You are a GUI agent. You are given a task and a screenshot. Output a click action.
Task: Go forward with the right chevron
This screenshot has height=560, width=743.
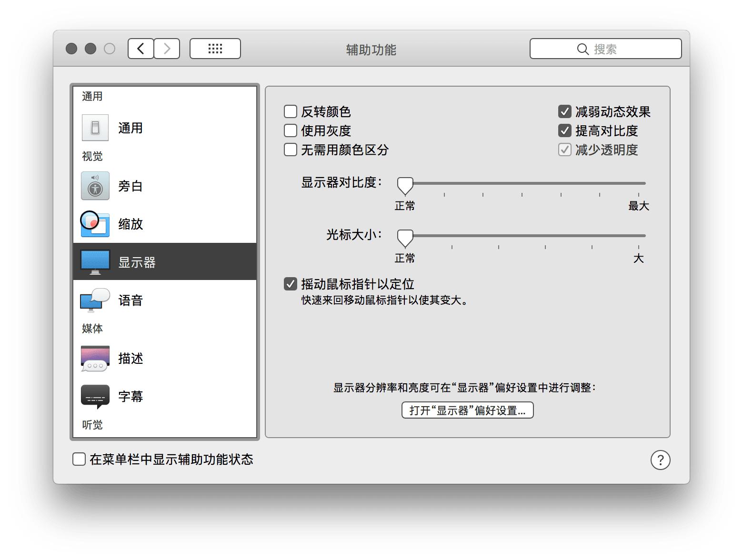tap(167, 49)
